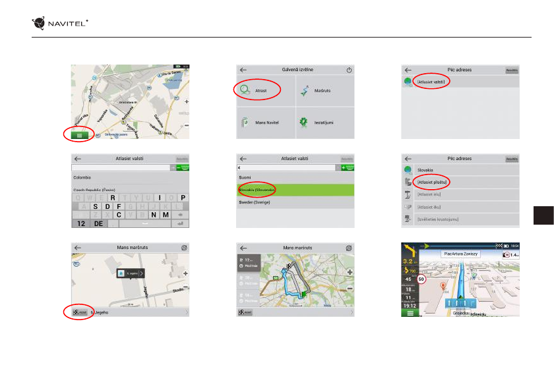Tap the power icon in Galvenā izvēlne header
The width and height of the screenshot is (554, 392).
pyautogui.click(x=349, y=70)
